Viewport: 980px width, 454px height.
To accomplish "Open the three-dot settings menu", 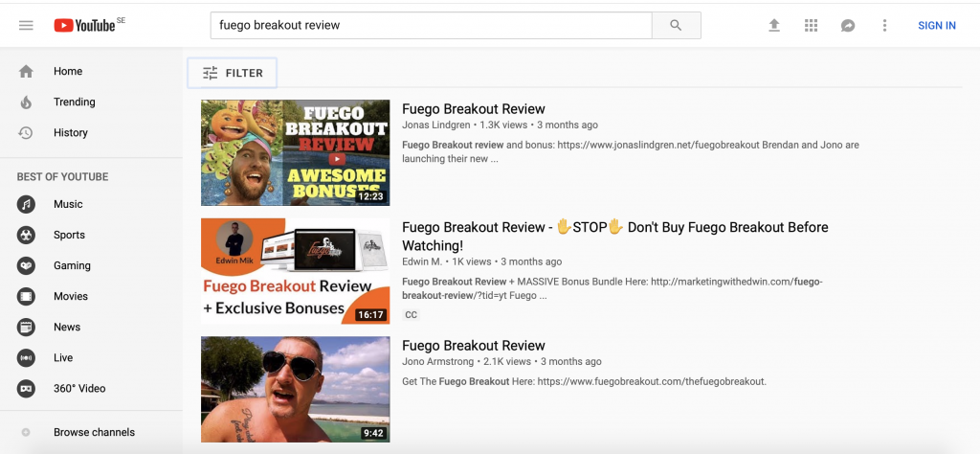I will tap(884, 26).
